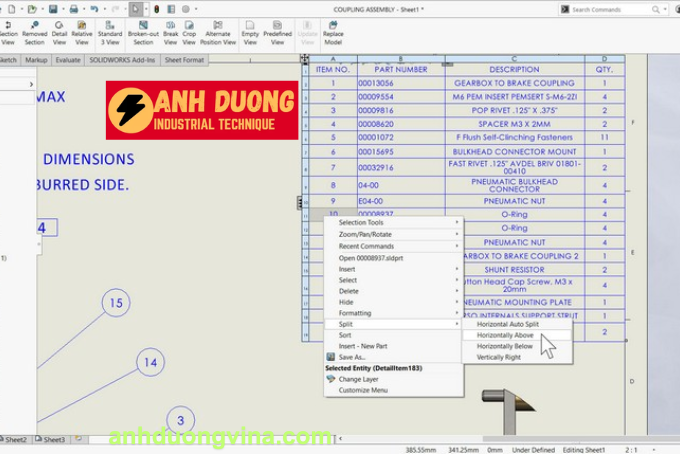
Task: Switch to the Sheet Format tab
Action: click(x=184, y=60)
